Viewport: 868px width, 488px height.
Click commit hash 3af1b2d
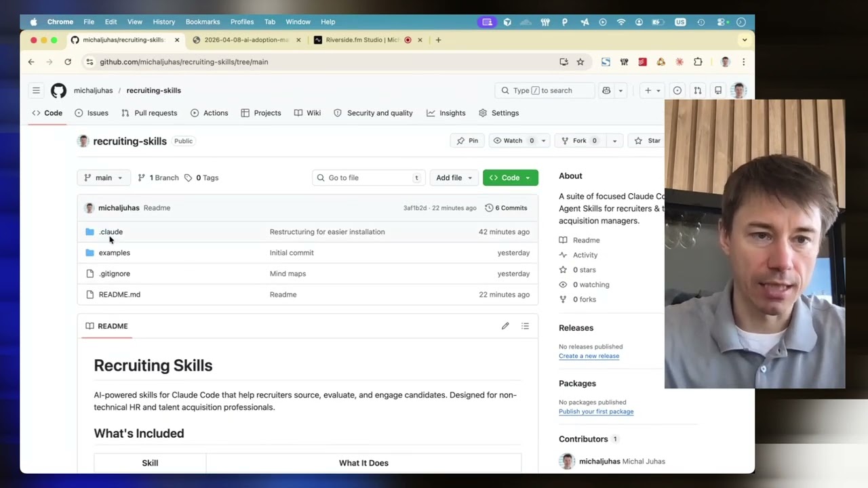(415, 208)
